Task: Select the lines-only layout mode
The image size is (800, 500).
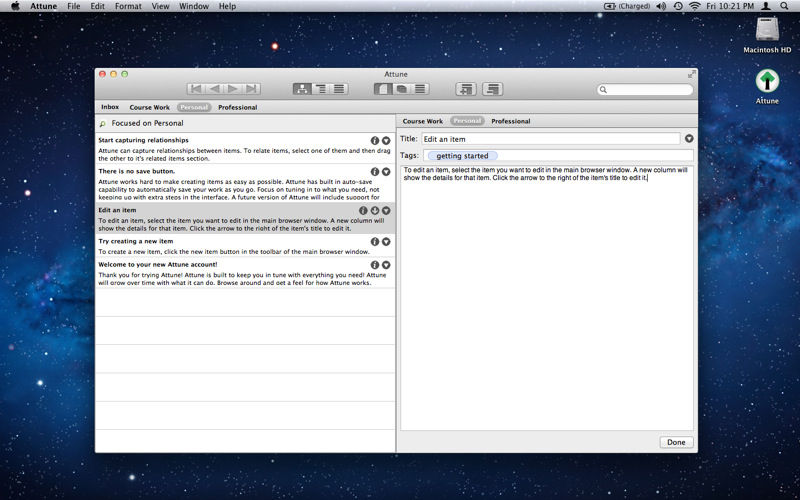Action: (x=420, y=89)
